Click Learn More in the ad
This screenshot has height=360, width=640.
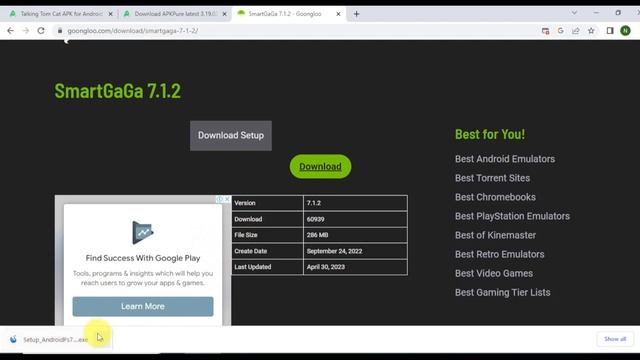tap(143, 306)
